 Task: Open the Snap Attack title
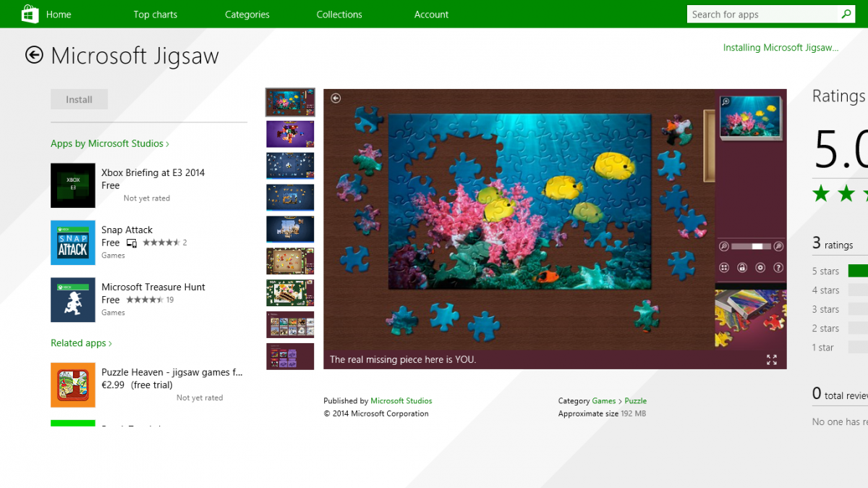coord(127,230)
